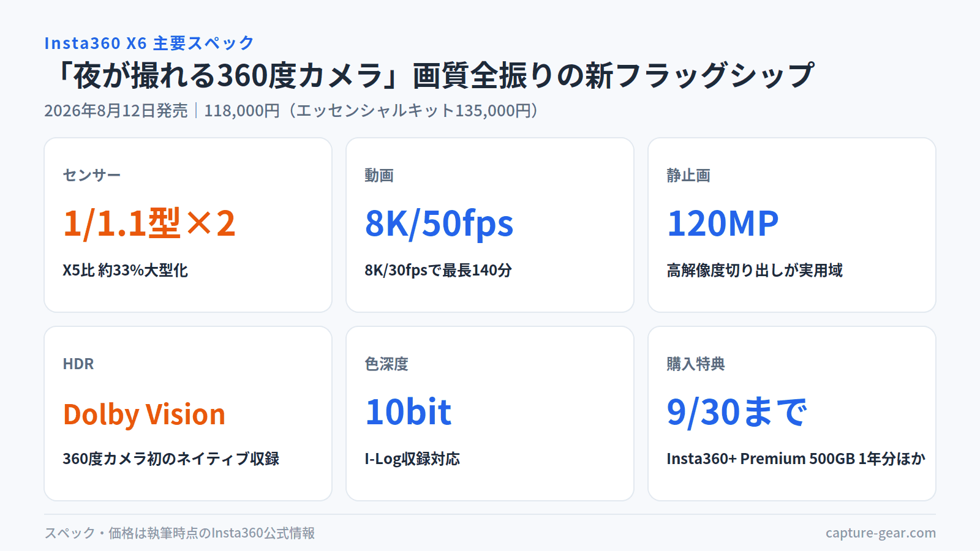The height and width of the screenshot is (551, 980).
Task: Click the 'センサー' card label
Action: click(92, 175)
